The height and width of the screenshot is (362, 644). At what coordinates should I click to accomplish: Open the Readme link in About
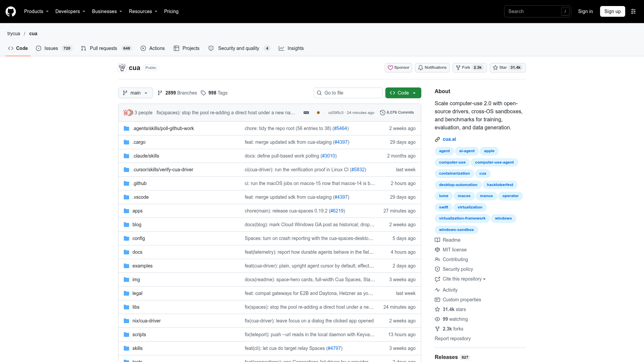[x=448, y=240]
